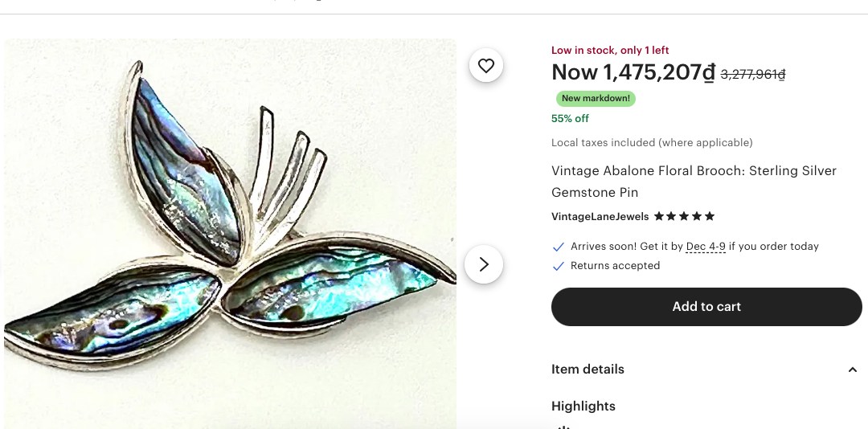This screenshot has height=429, width=868.
Task: Click the New markdown! badge
Action: pyautogui.click(x=596, y=99)
